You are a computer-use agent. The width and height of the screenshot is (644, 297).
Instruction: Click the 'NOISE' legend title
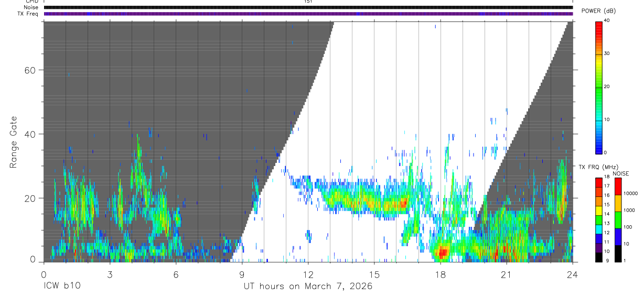coord(620,173)
